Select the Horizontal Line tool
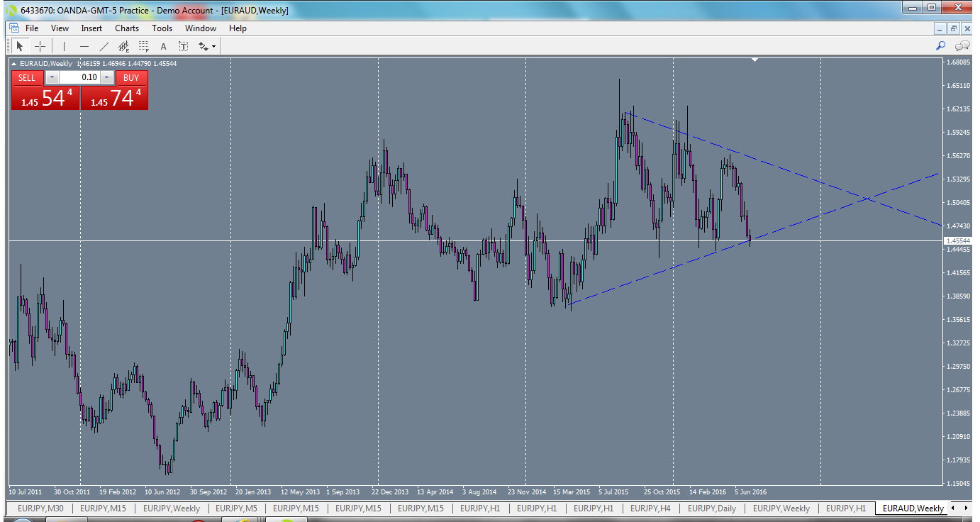 [x=84, y=46]
